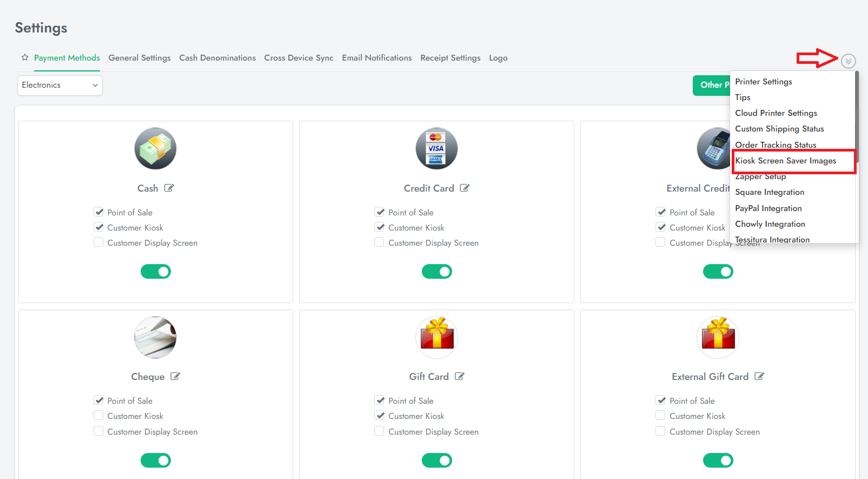Click the Cheque payment method image

155,337
